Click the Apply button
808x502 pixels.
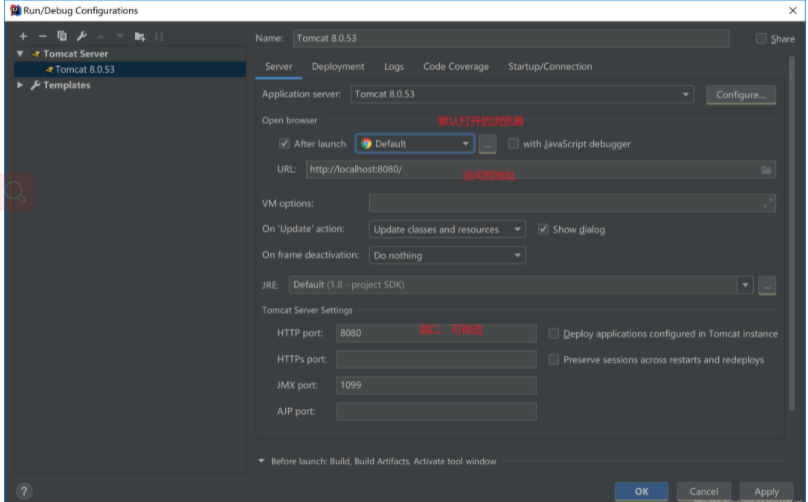766,491
